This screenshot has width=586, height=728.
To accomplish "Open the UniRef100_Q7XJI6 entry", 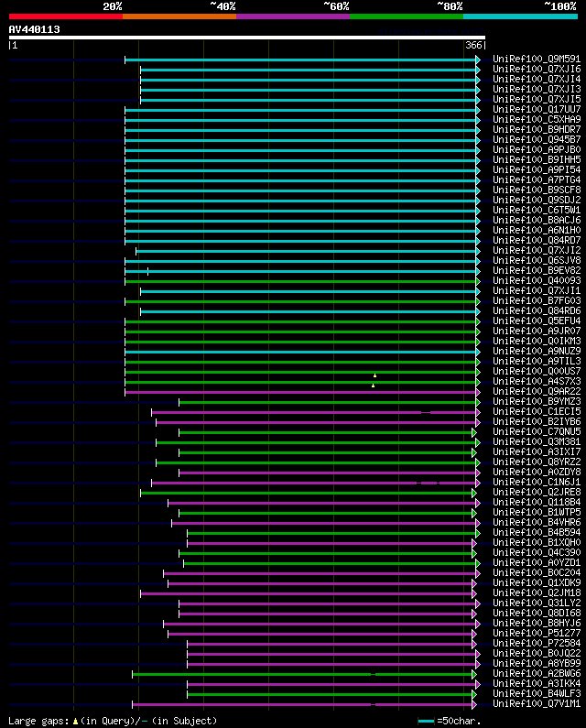I will pos(537,70).
